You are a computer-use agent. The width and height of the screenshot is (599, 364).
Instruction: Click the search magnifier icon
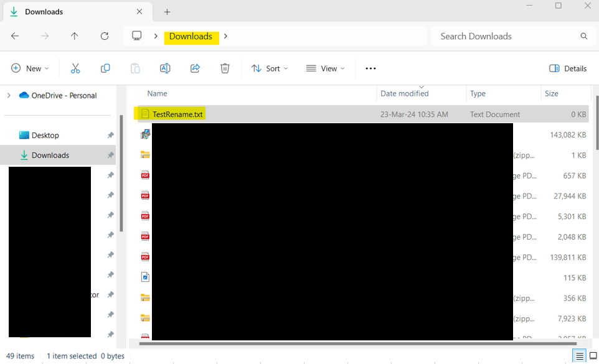click(583, 36)
